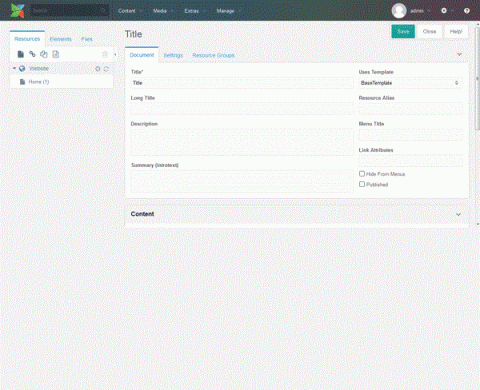The height and width of the screenshot is (390, 480).
Task: Click the Summary (introtext) text area
Action: pyautogui.click(x=242, y=181)
